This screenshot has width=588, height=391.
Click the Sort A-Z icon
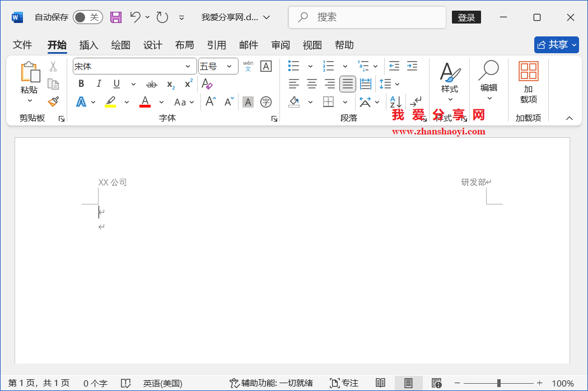pos(395,102)
